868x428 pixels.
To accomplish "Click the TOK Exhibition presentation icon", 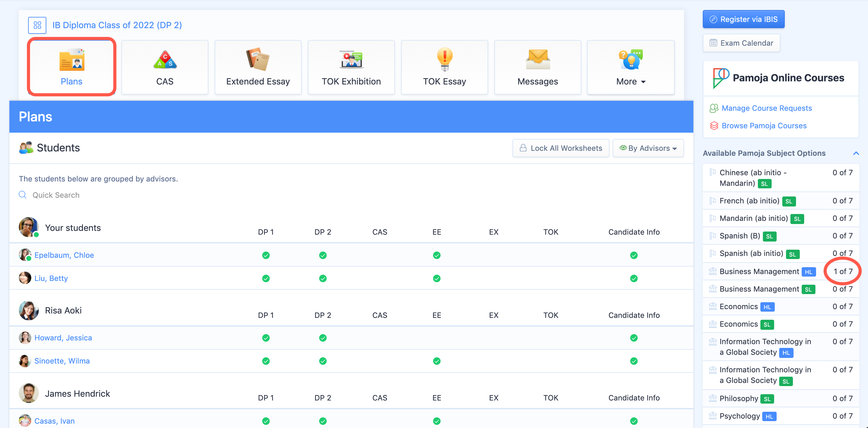I will [x=351, y=59].
